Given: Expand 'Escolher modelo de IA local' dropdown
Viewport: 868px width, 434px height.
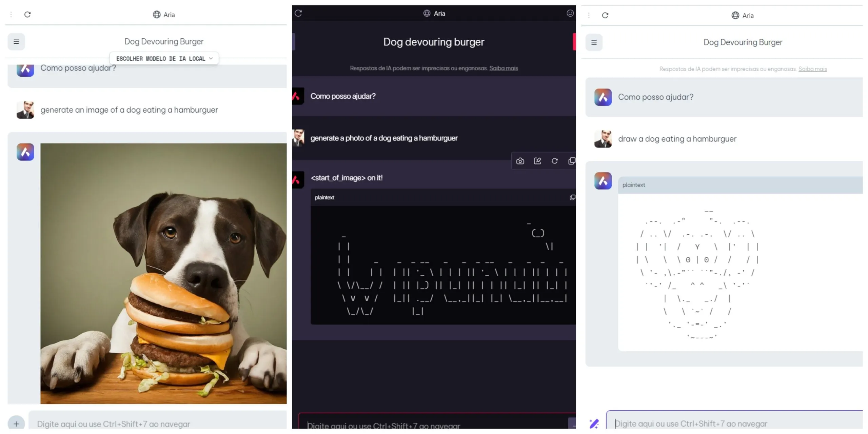Looking at the screenshot, I should point(164,58).
